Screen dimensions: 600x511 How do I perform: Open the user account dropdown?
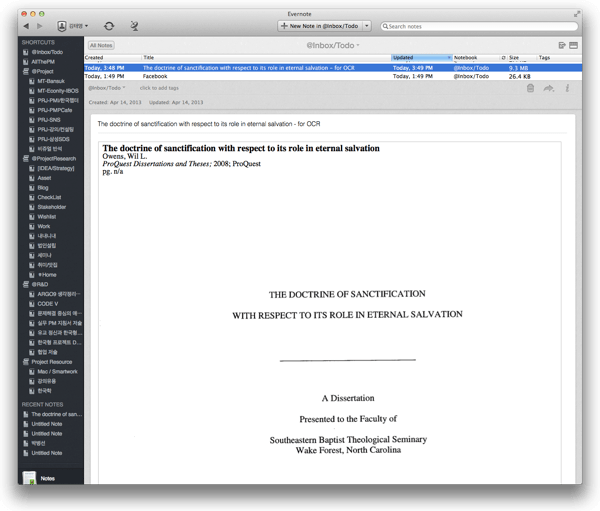point(72,25)
